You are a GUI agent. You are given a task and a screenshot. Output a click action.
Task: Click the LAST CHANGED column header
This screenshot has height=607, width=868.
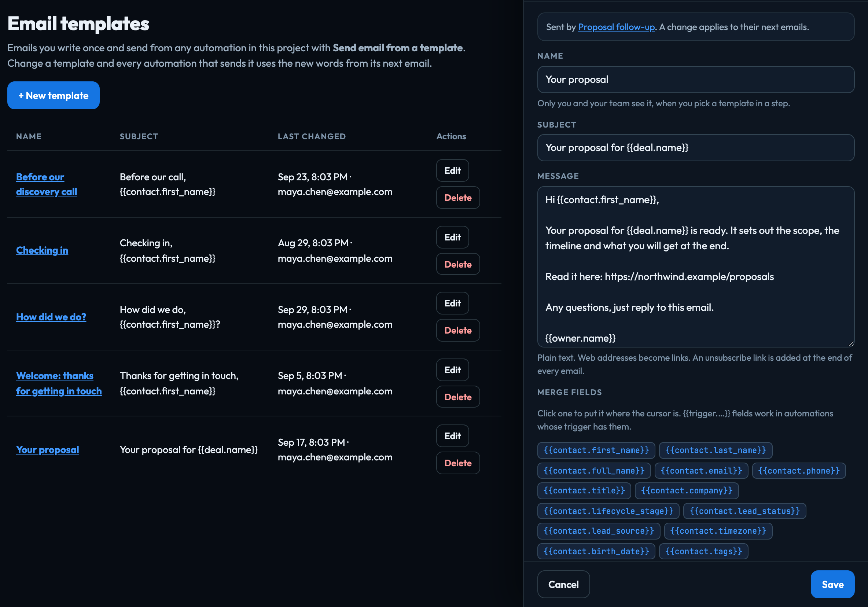(x=312, y=136)
